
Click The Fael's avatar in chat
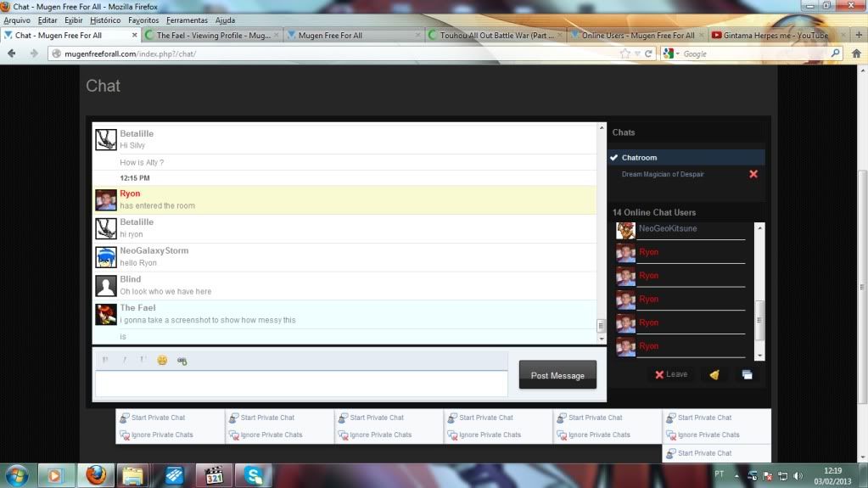[106, 314]
